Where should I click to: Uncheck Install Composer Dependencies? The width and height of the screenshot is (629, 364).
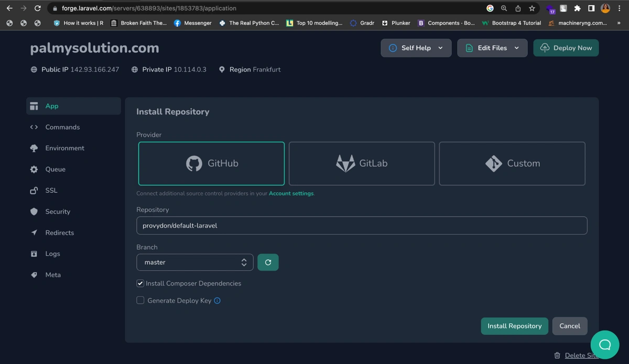(140, 283)
